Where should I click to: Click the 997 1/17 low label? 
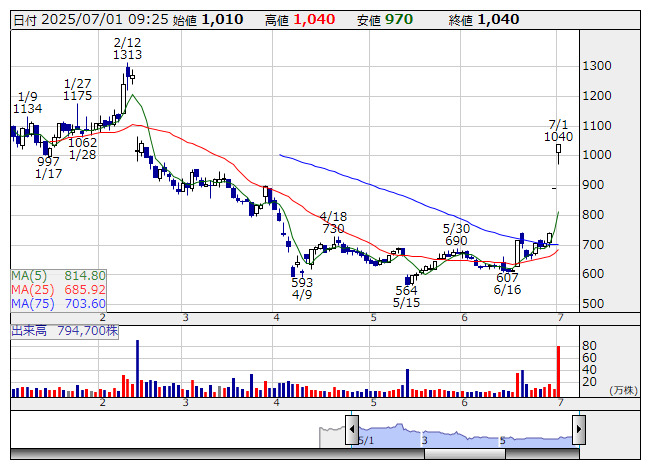coord(49,167)
